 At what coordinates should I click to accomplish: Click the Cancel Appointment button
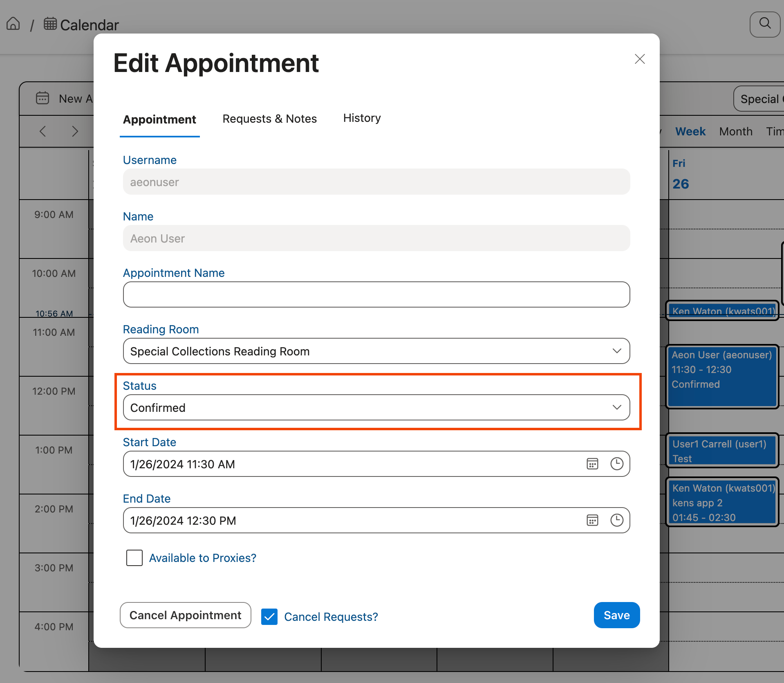pos(185,615)
